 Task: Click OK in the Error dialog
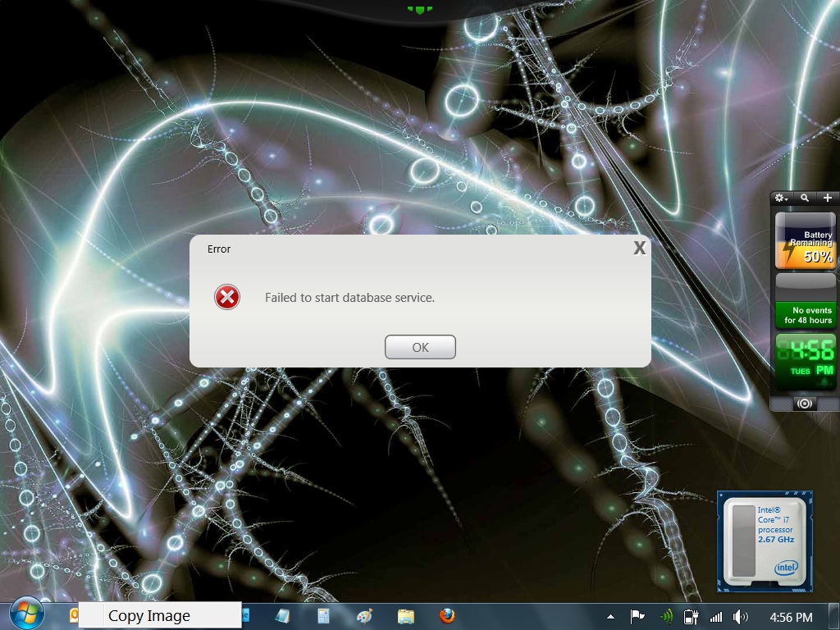[x=420, y=347]
